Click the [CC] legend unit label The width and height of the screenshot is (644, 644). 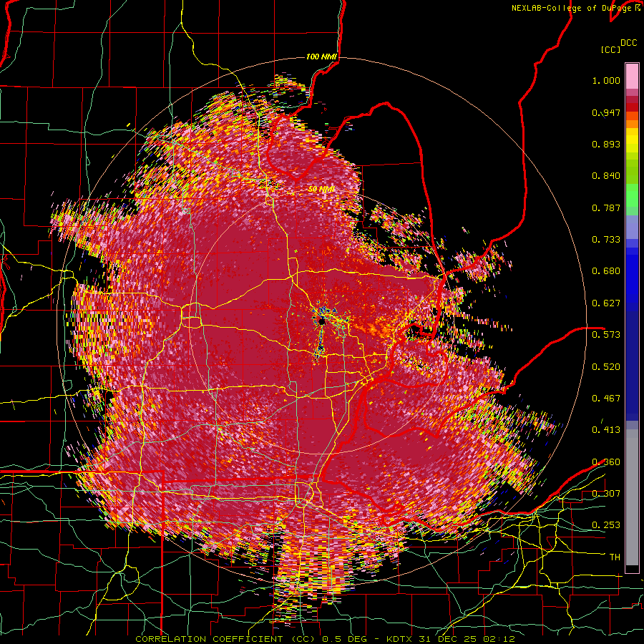610,49
